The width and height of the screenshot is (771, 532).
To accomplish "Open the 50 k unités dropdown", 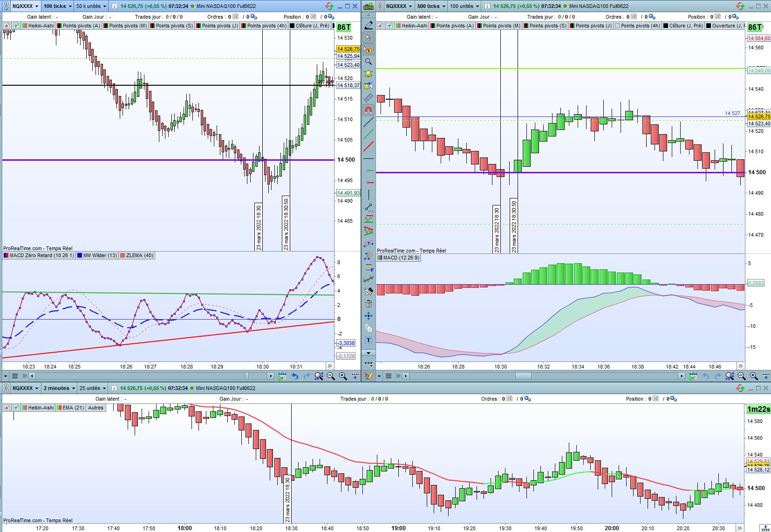I will tap(91, 6).
